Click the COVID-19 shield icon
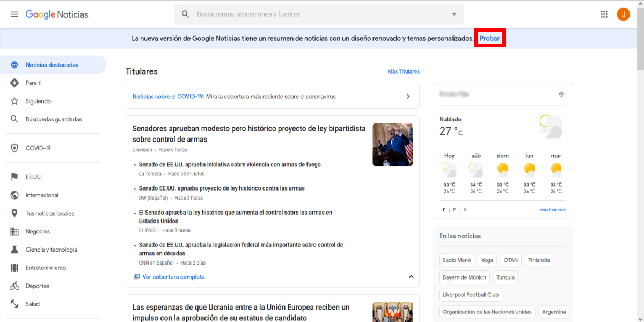The width and height of the screenshot is (644, 322). tap(14, 148)
